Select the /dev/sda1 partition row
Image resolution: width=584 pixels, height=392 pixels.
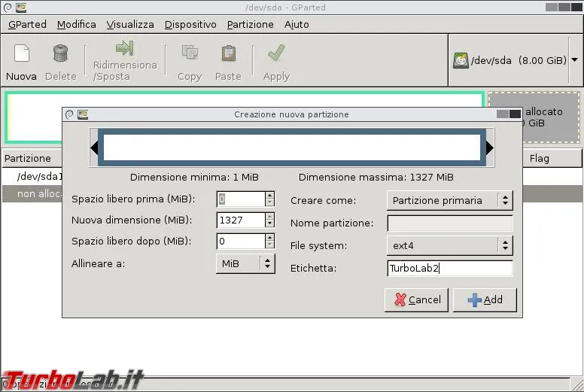32,176
